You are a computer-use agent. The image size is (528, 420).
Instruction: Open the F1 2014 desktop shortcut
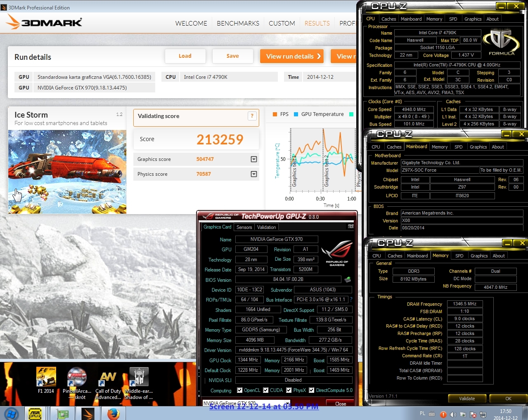coord(46,380)
